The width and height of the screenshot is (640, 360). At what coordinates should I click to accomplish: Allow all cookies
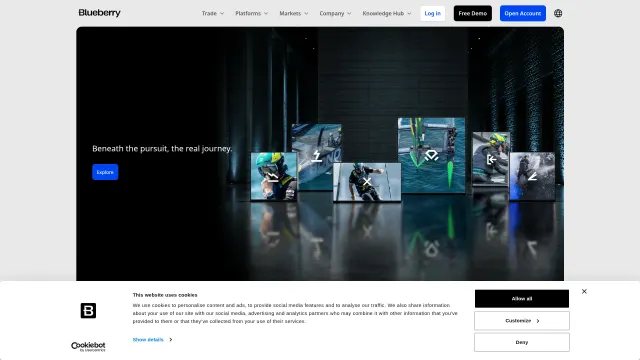522,299
